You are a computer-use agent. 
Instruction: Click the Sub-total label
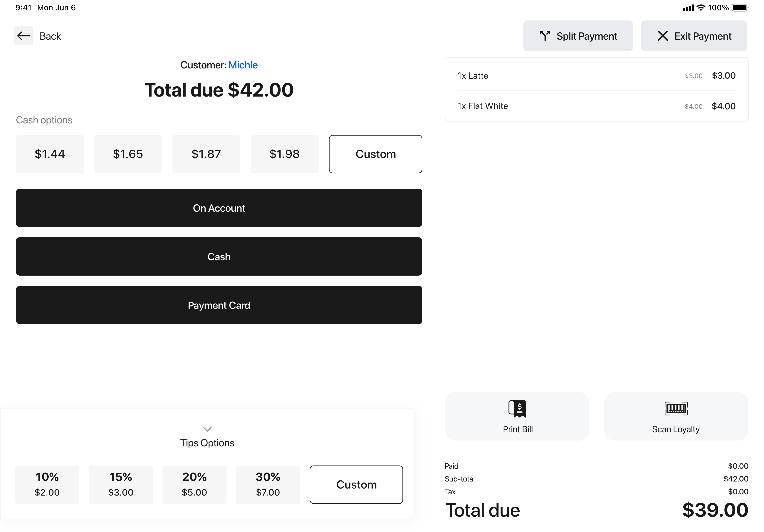tap(460, 479)
